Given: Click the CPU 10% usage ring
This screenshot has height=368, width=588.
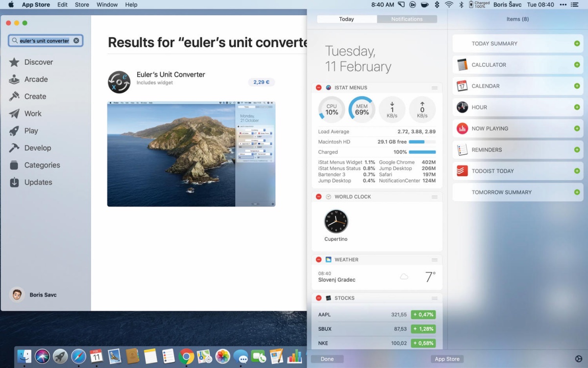Looking at the screenshot, I should pyautogui.click(x=332, y=109).
